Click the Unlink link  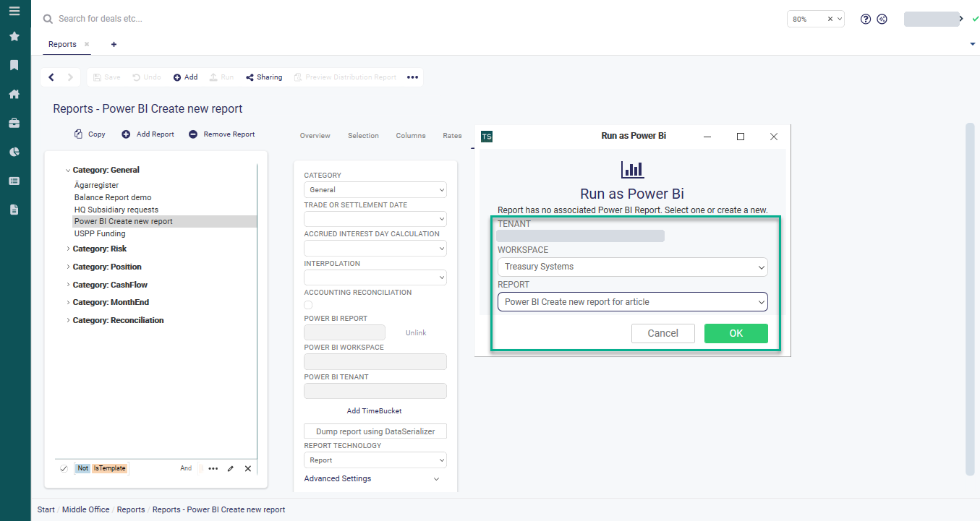tap(416, 333)
